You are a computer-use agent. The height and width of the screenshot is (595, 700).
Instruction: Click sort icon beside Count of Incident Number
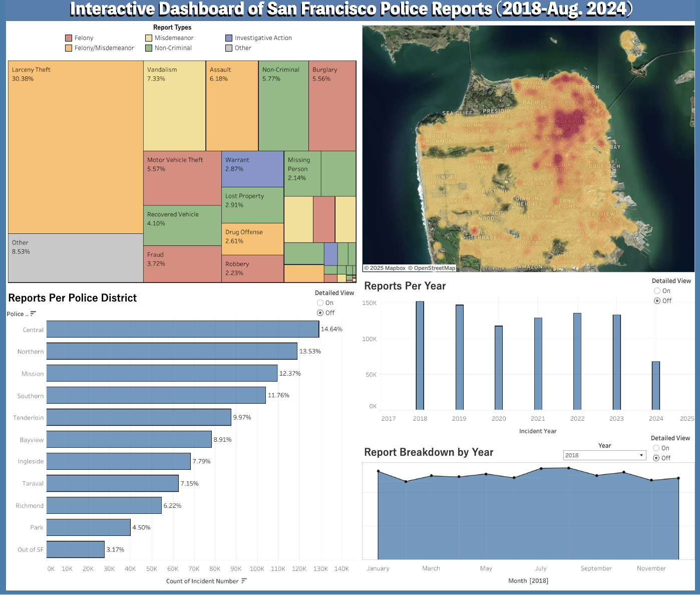coord(244,581)
